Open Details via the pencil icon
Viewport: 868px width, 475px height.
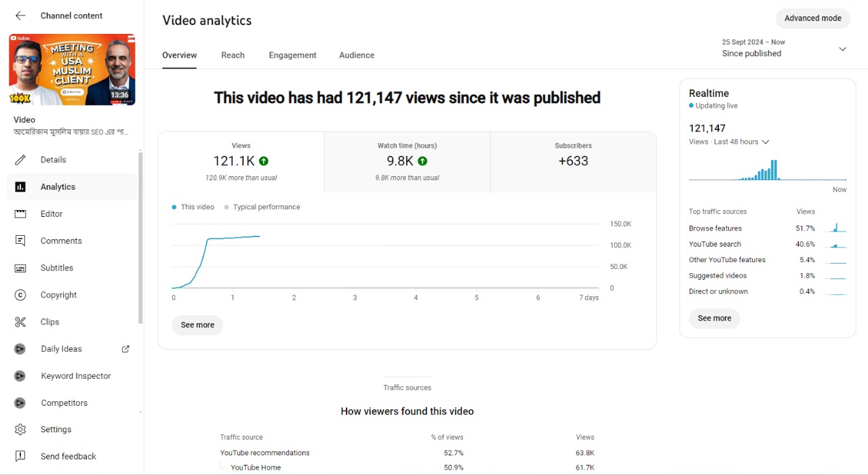coord(20,160)
